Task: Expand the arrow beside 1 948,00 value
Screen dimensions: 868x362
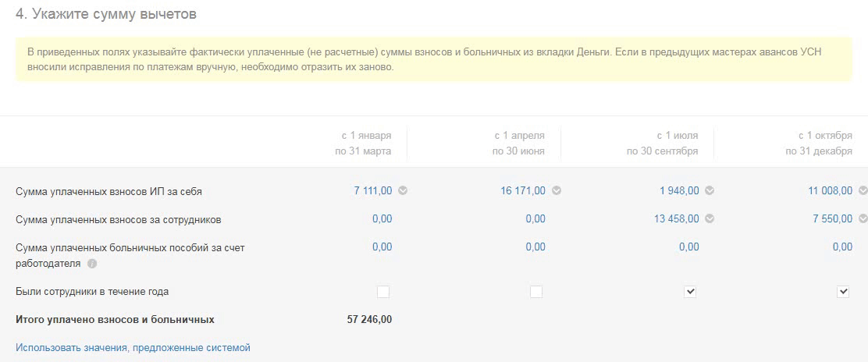Action: pyautogui.click(x=710, y=190)
